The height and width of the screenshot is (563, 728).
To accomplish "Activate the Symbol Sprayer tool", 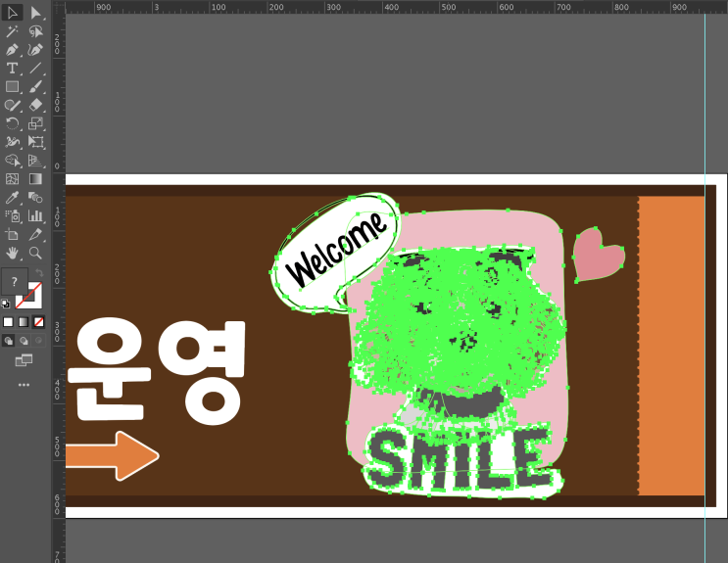I will point(12,215).
